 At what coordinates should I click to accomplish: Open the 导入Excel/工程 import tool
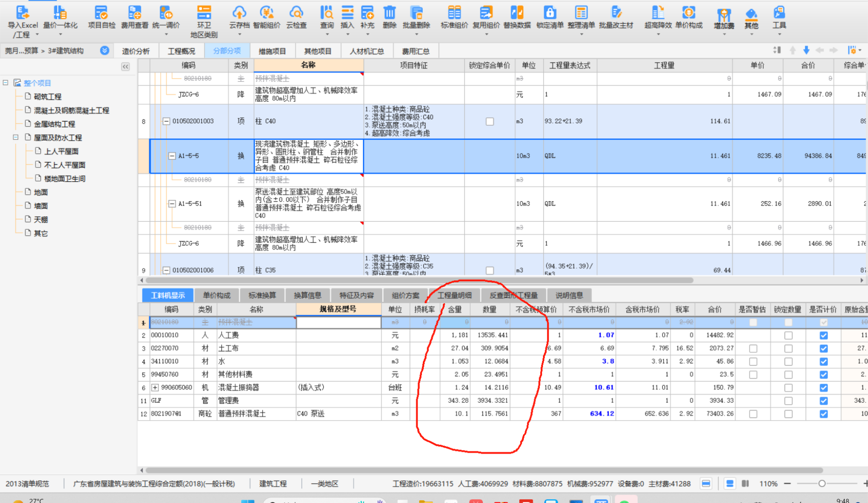coord(23,21)
